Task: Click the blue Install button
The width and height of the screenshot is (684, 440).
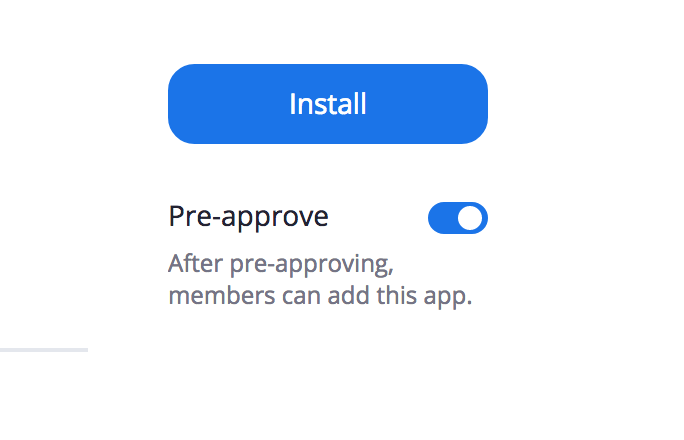Action: tap(328, 104)
